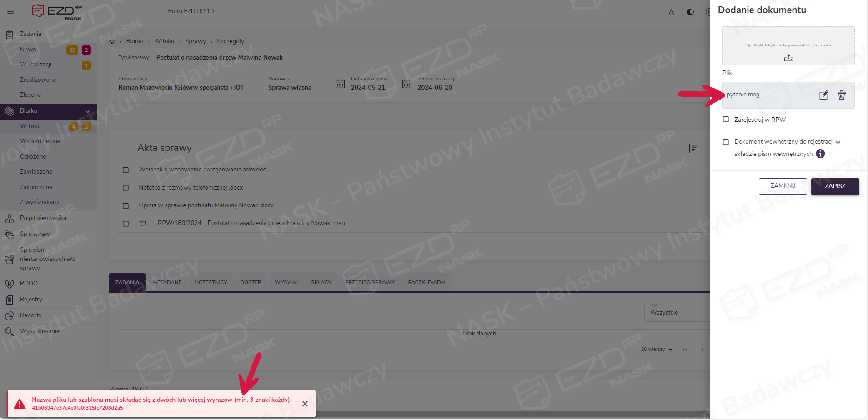Click the font size 'A' icon
Image resolution: width=868 pixels, height=420 pixels.
point(671,12)
